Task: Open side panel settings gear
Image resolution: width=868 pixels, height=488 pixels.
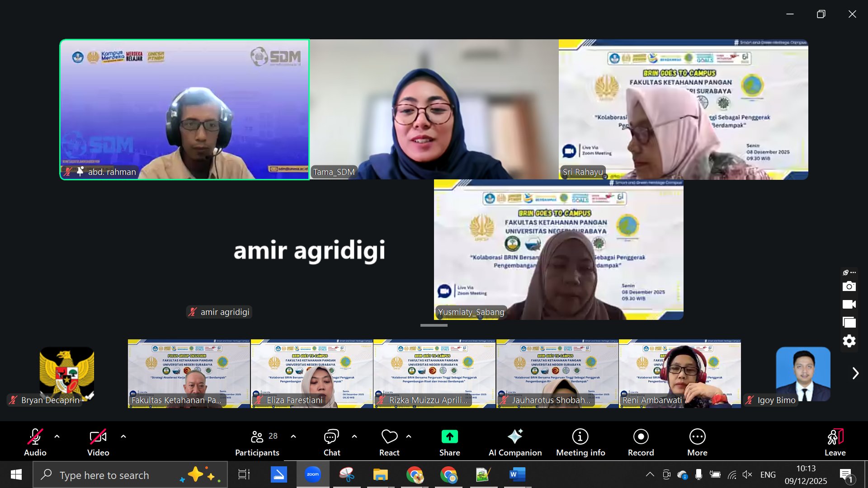Action: (849, 341)
